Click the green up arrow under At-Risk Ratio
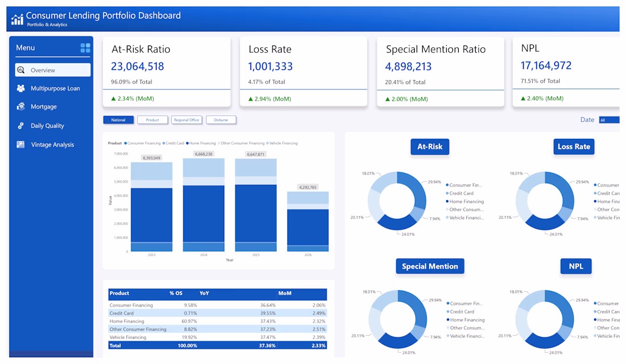The image size is (626, 364). (113, 98)
